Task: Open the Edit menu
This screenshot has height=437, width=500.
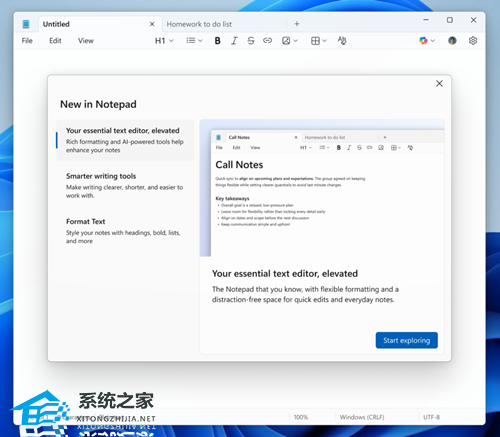Action: tap(55, 41)
